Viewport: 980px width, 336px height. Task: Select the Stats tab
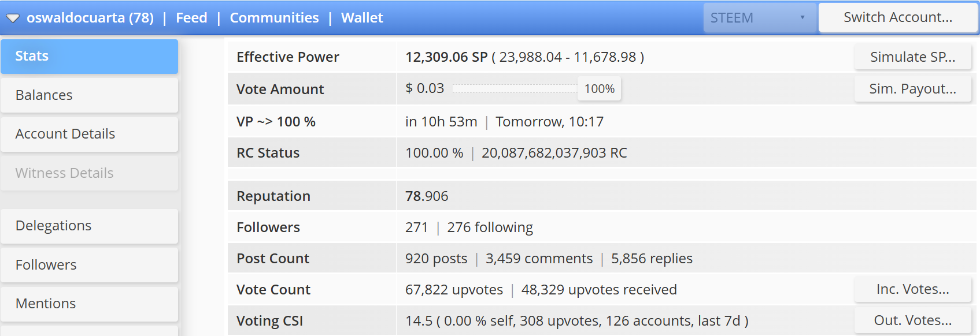pyautogui.click(x=90, y=56)
